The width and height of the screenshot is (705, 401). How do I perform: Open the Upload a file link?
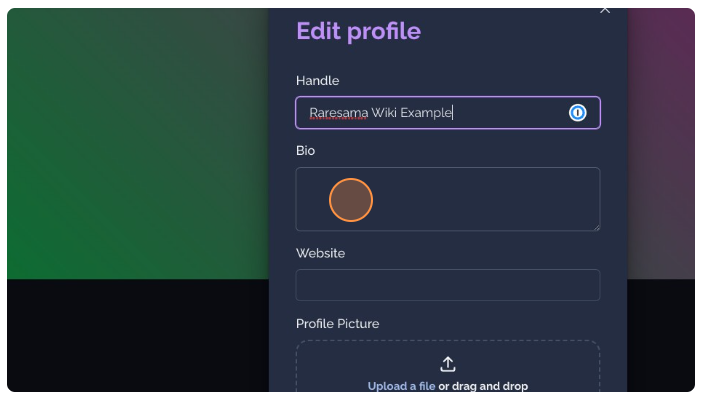coord(401,386)
